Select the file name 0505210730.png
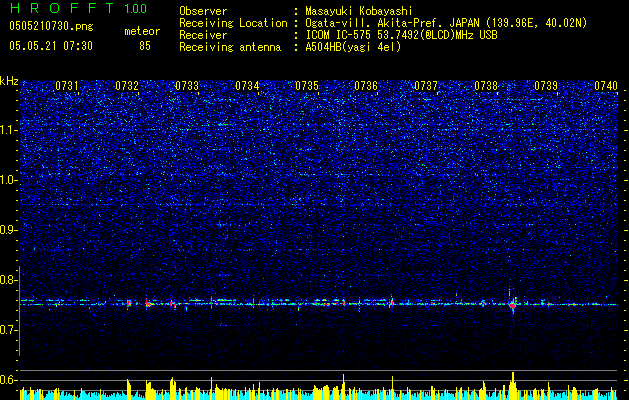The width and height of the screenshot is (629, 400). pos(51,27)
